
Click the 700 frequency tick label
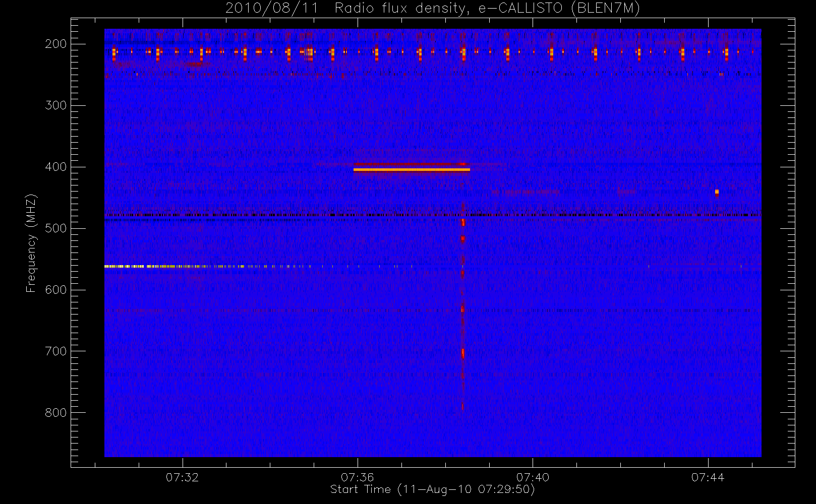pos(56,351)
